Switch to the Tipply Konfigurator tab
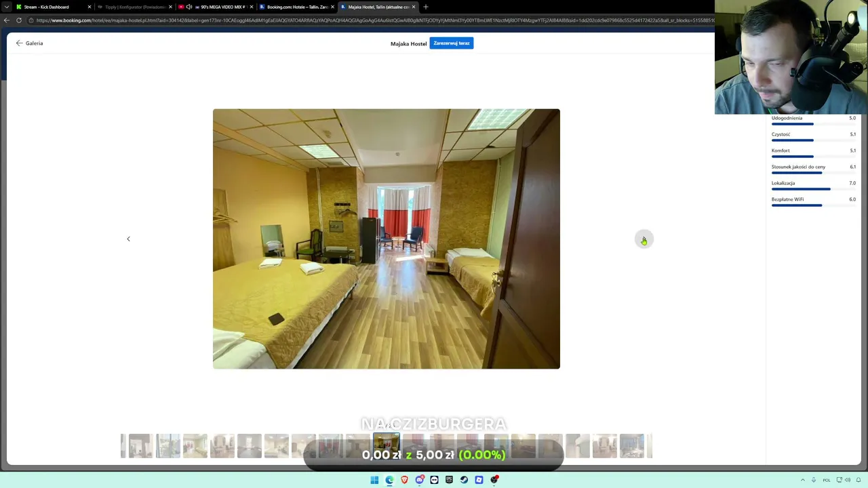This screenshot has width=868, height=488. (x=134, y=7)
